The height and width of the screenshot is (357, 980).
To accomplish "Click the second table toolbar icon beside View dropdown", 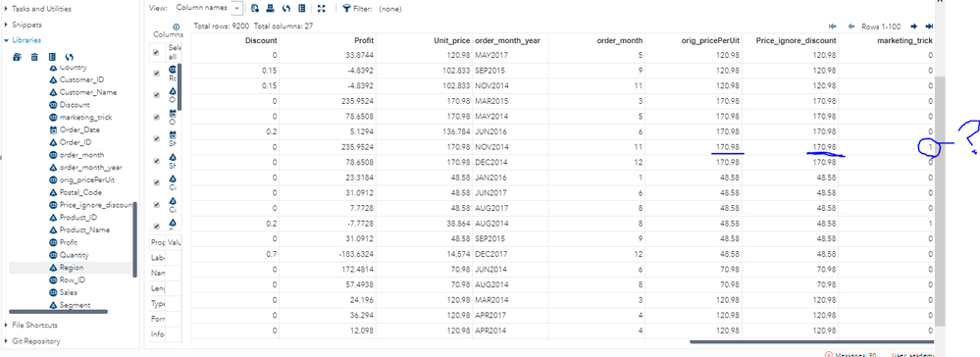I will tap(270, 8).
